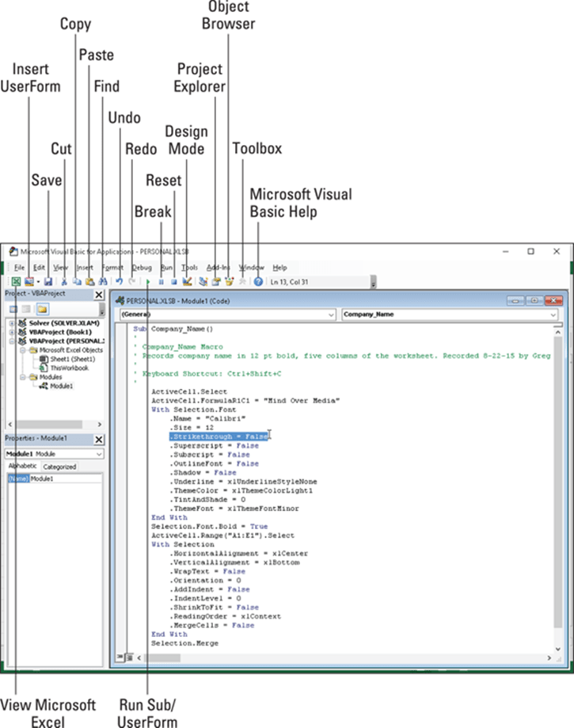The image size is (574, 728).
Task: Select Sheet1 (Sheet1) in project tree
Action: (x=72, y=359)
